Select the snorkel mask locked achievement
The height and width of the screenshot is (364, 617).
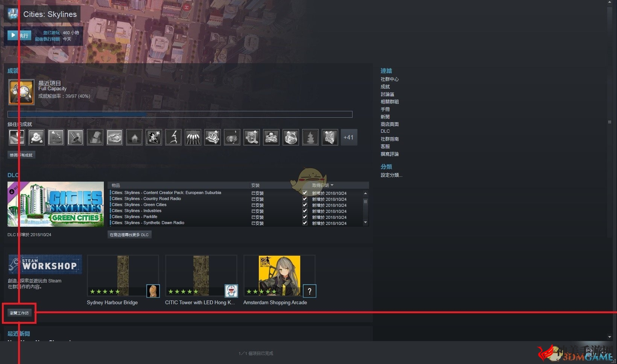pos(232,137)
